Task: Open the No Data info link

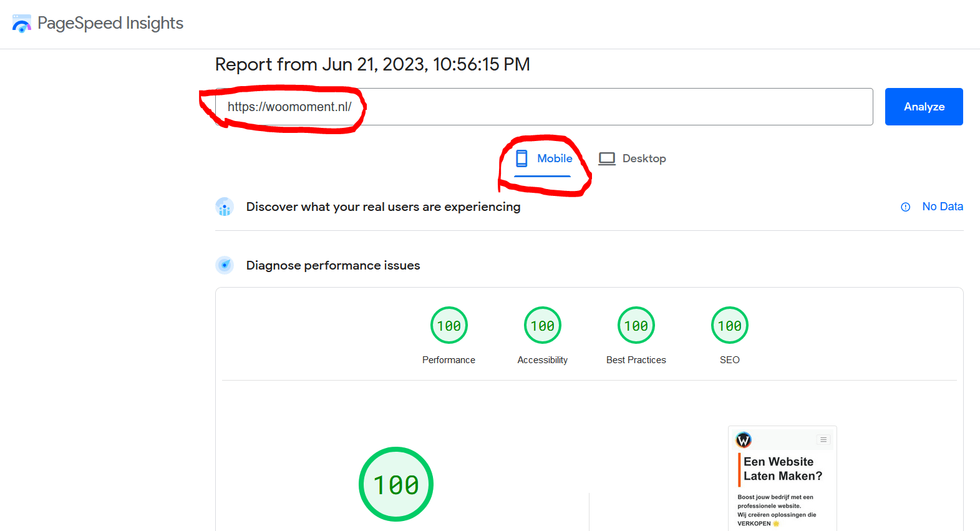Action: pyautogui.click(x=943, y=207)
